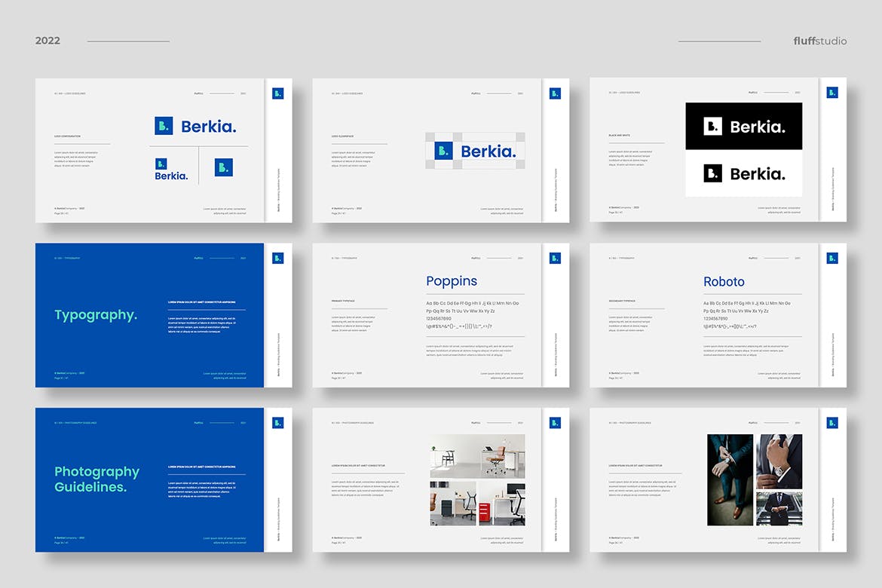Click the corner B badge on the Typography slide

click(277, 259)
